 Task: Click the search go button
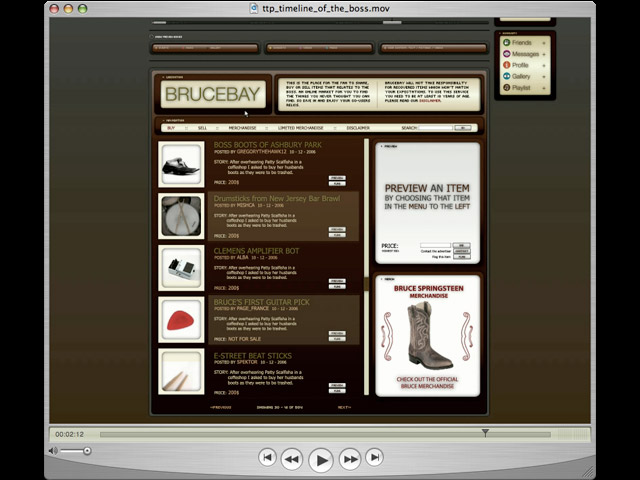tap(463, 128)
